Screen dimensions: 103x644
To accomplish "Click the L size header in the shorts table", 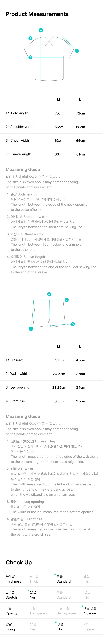I will point(80,347).
